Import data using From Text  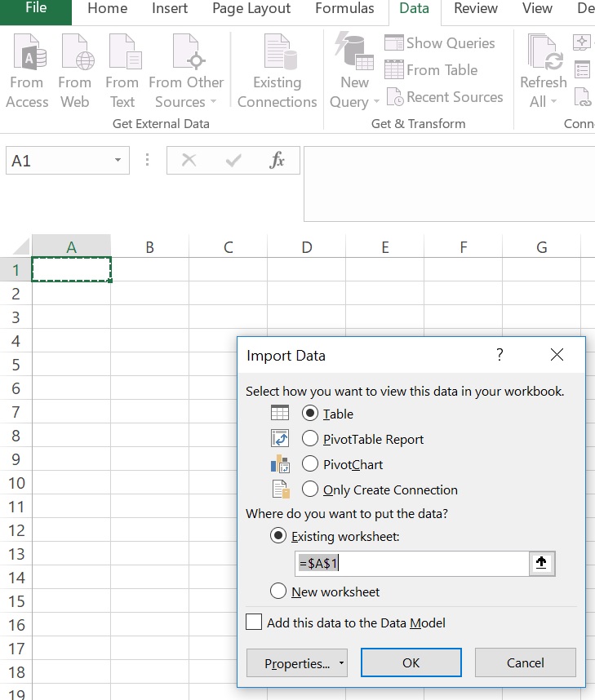(x=122, y=72)
